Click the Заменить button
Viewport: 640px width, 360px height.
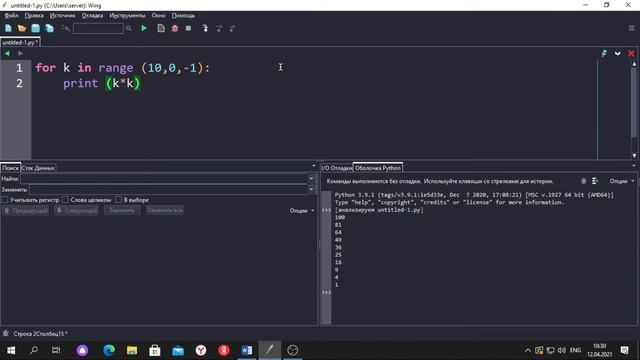(x=122, y=211)
